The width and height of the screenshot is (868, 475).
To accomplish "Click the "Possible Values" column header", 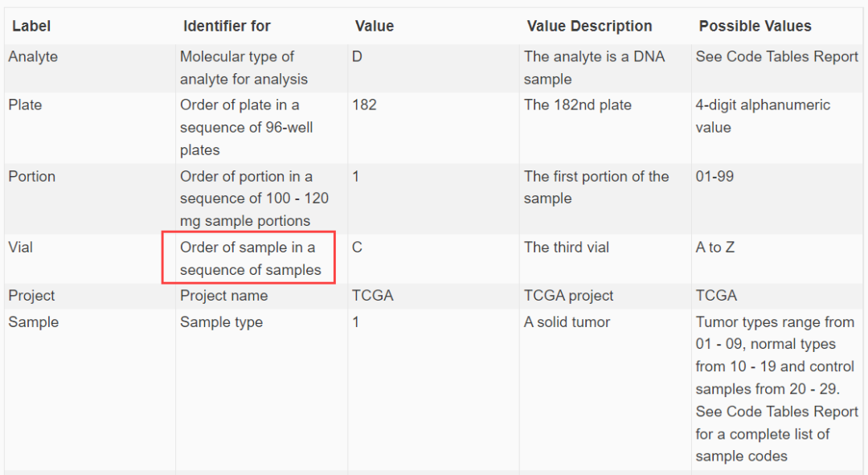I will [x=755, y=27].
